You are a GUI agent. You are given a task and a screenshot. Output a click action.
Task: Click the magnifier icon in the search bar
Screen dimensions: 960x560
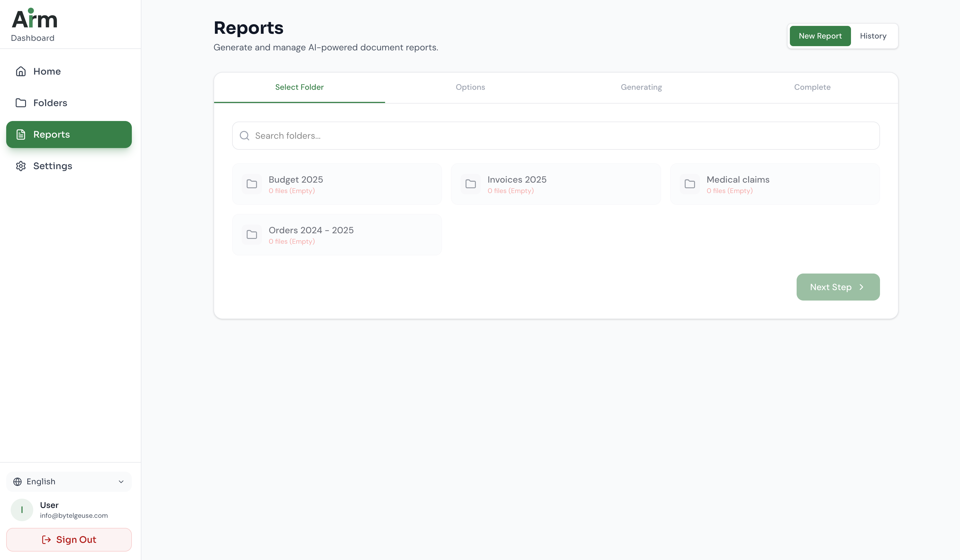244,136
